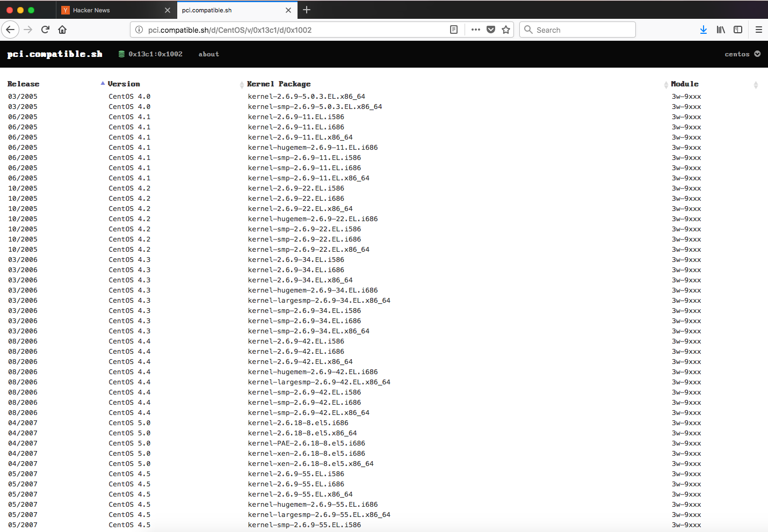Click kernel-largesmp-2.6.9-55.EL.x86_64 entry
768x532 pixels.
[x=319, y=515]
